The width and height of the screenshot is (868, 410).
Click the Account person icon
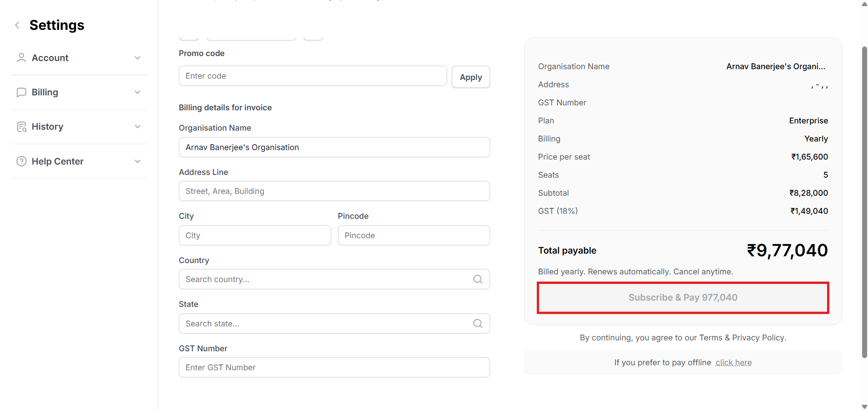pyautogui.click(x=21, y=58)
